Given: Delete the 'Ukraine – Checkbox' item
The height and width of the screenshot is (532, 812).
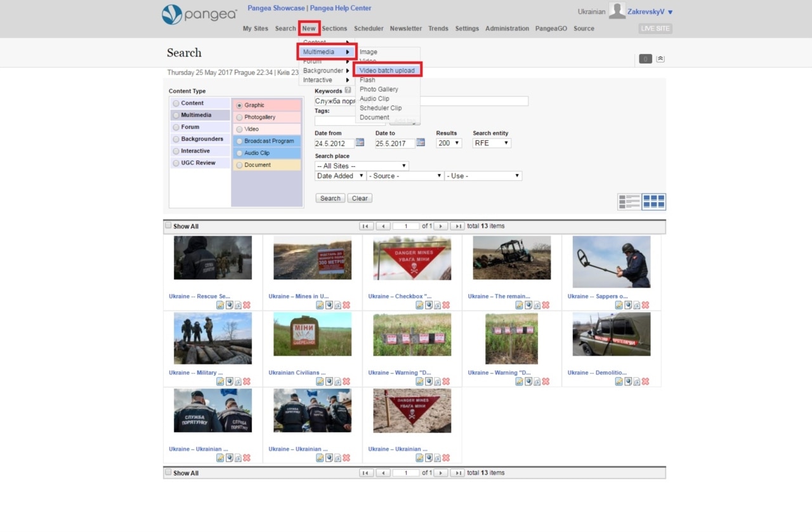Looking at the screenshot, I should point(446,305).
